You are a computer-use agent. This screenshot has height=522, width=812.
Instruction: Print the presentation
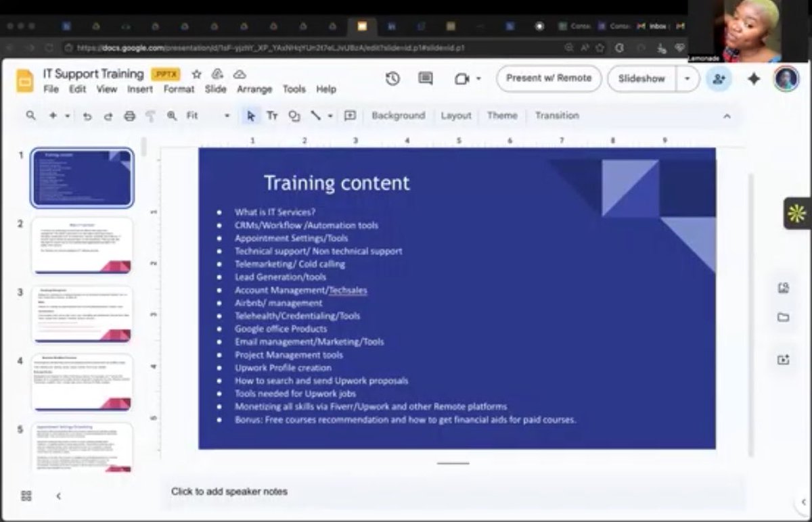tap(130, 116)
